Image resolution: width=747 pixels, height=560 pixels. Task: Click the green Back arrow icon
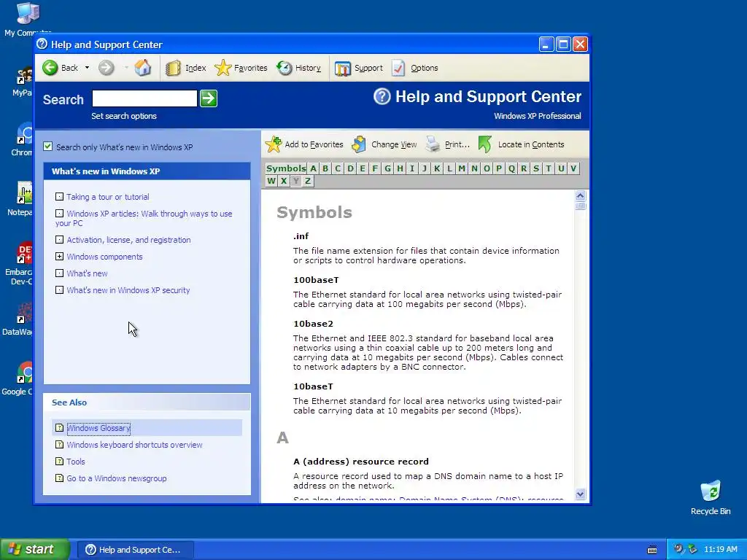50,68
